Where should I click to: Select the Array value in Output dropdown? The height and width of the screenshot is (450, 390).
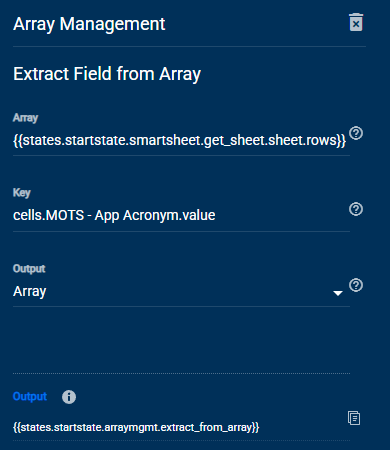(30, 291)
